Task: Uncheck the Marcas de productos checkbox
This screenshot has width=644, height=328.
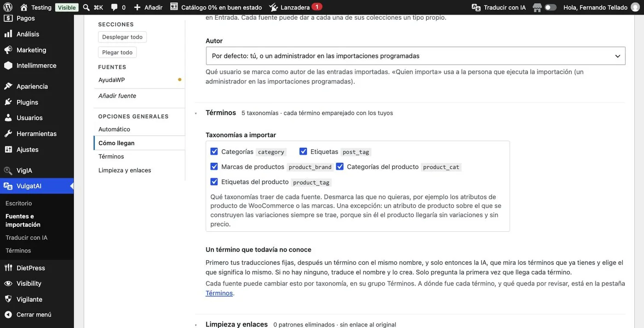Action: click(x=214, y=167)
